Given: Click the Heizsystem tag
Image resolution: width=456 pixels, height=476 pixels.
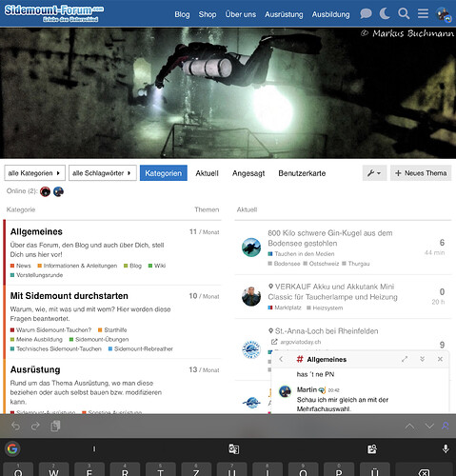Looking at the screenshot, I should pyautogui.click(x=325, y=307).
